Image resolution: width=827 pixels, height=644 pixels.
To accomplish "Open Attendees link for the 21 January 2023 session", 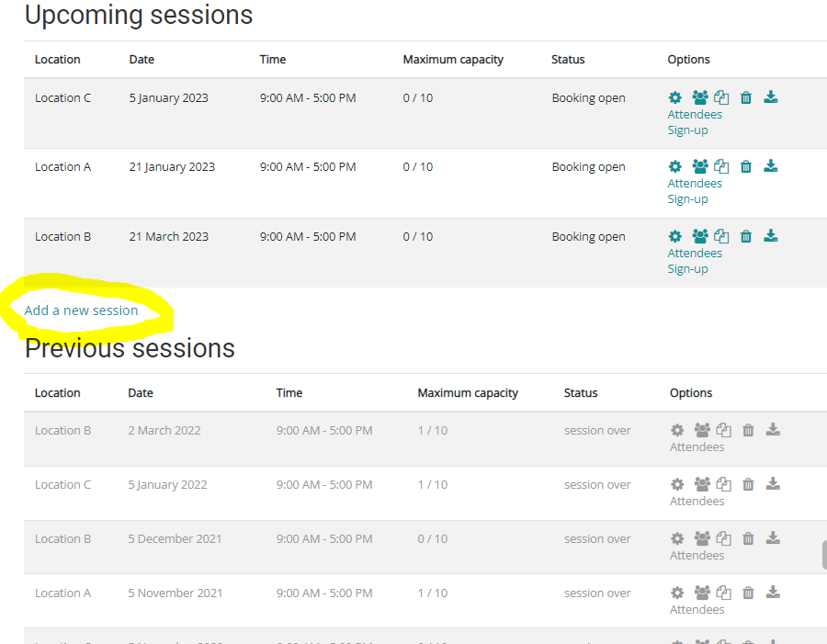I will point(695,184).
